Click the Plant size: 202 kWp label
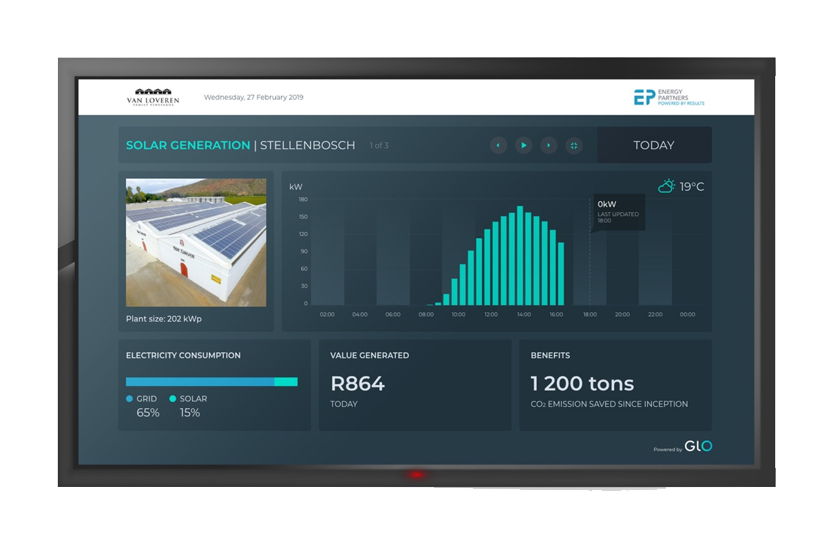 164,319
